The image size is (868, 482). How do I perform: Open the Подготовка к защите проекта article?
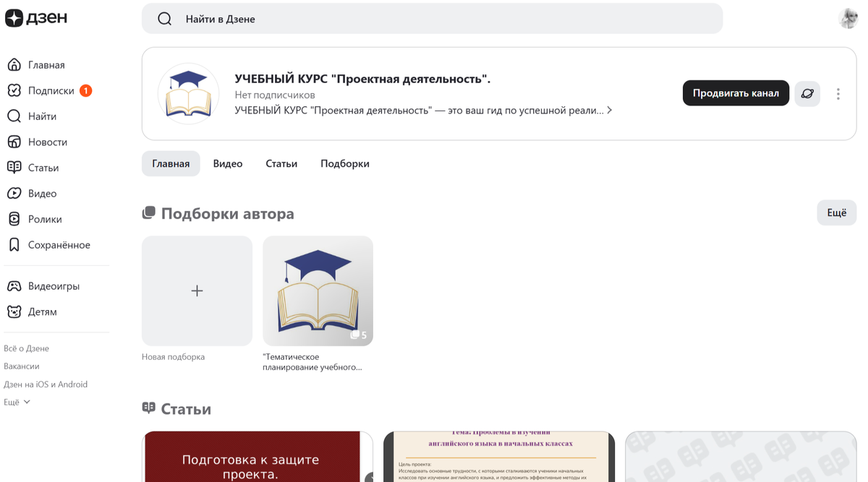(258, 457)
